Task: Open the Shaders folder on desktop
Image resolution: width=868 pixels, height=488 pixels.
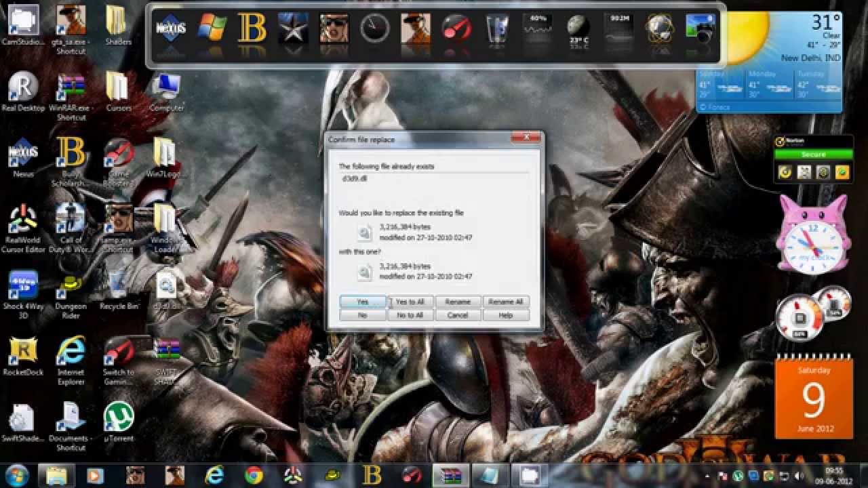Action: 118,26
